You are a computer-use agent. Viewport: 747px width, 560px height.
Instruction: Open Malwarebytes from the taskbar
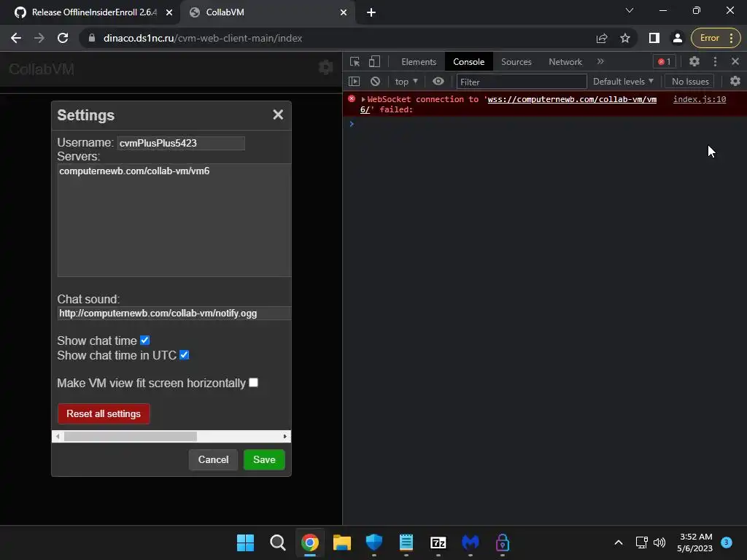point(471,542)
